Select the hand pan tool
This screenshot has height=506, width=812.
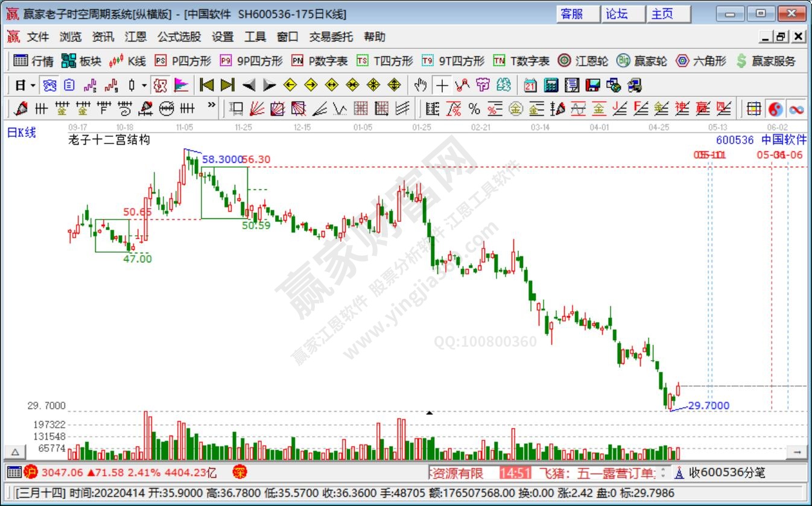(420, 85)
